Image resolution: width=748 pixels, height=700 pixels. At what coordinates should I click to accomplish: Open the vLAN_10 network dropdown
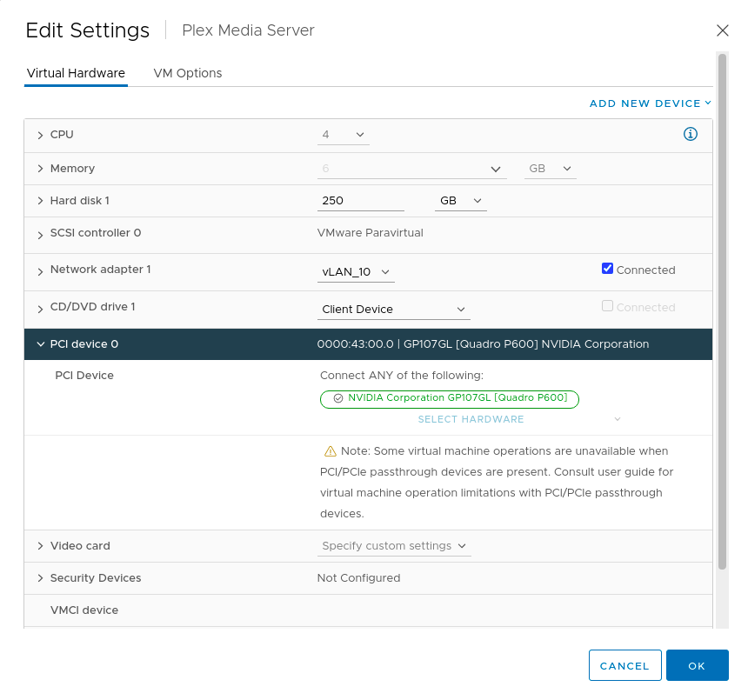click(x=357, y=272)
